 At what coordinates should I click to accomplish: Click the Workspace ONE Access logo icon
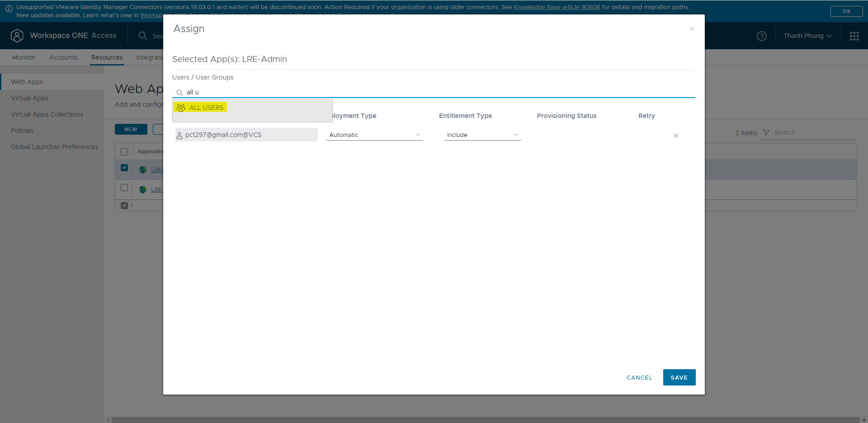(x=17, y=35)
